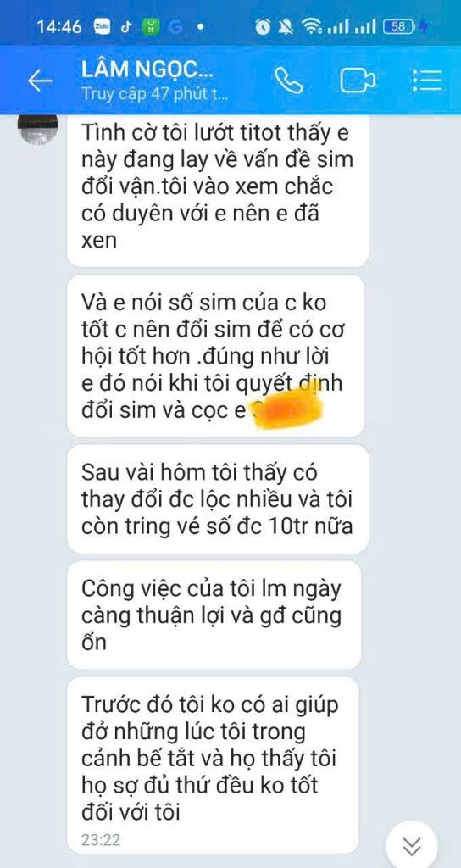Tap the Zalo notification icon in status bar
Viewport: 461px width, 868px height.
tap(103, 26)
